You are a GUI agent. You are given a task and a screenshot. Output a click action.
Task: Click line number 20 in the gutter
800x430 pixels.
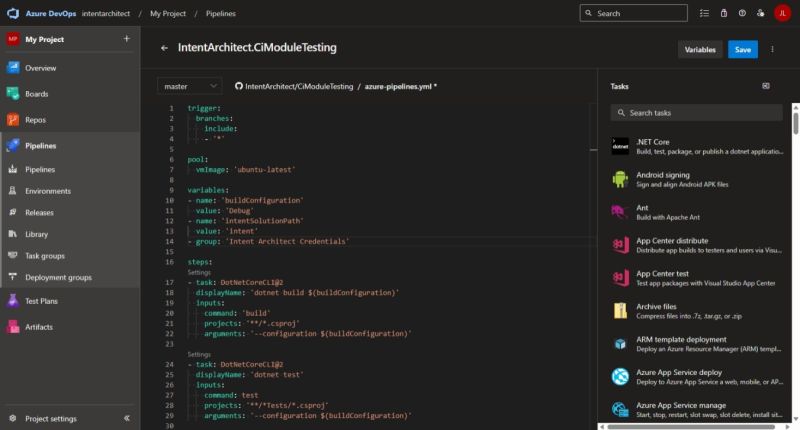pos(169,313)
